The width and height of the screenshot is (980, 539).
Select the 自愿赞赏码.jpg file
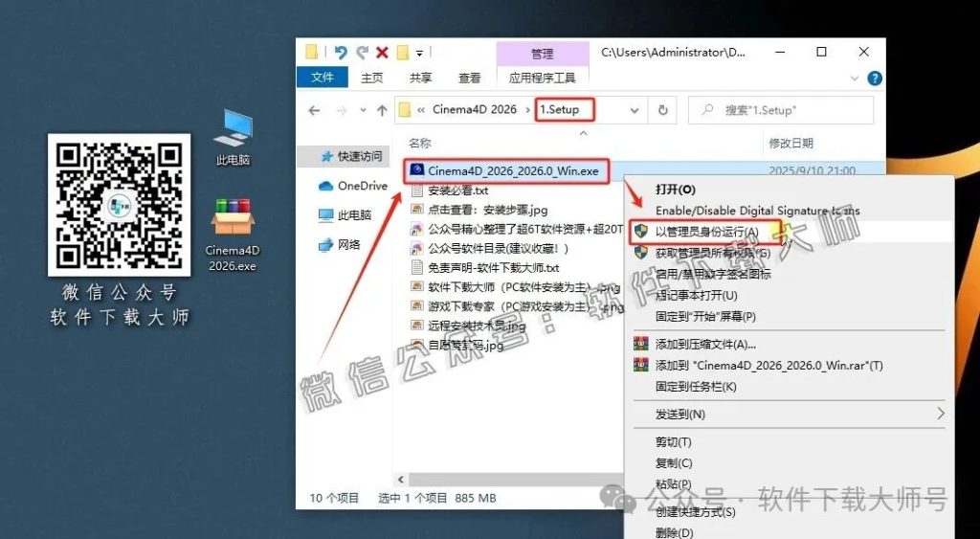pyautogui.click(x=466, y=346)
